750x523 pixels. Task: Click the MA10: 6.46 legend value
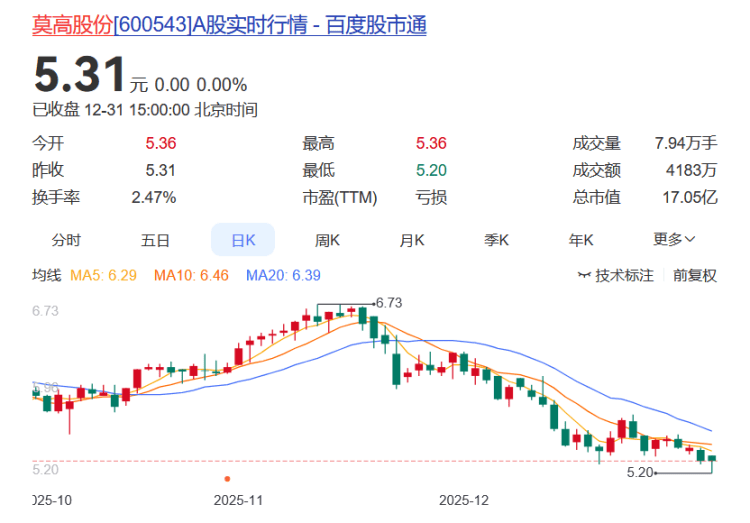(191, 275)
